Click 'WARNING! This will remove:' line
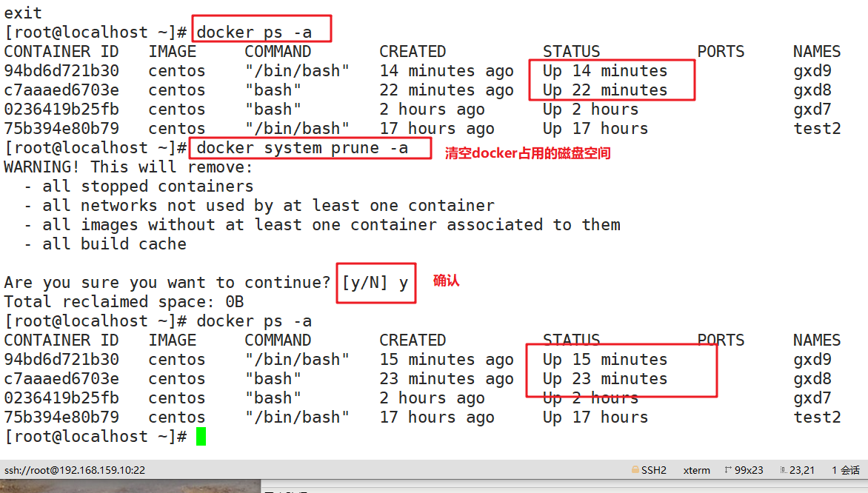Screen dimensions: 868x493 (x=128, y=167)
